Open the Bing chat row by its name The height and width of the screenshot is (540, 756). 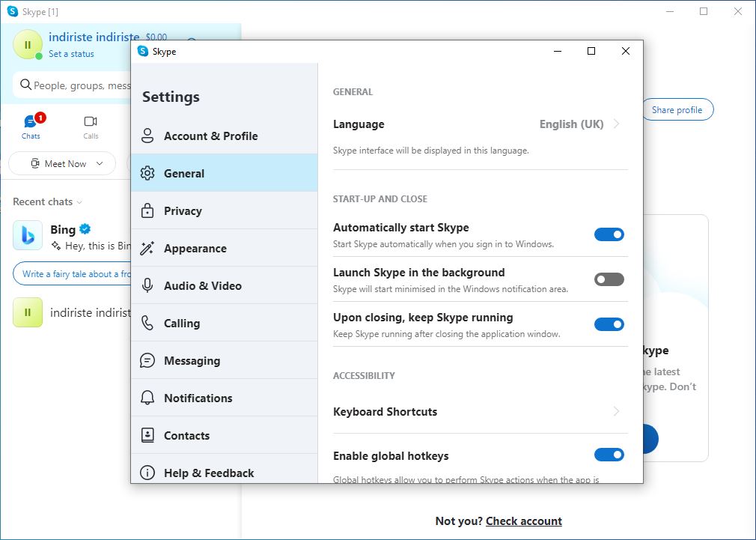point(63,229)
